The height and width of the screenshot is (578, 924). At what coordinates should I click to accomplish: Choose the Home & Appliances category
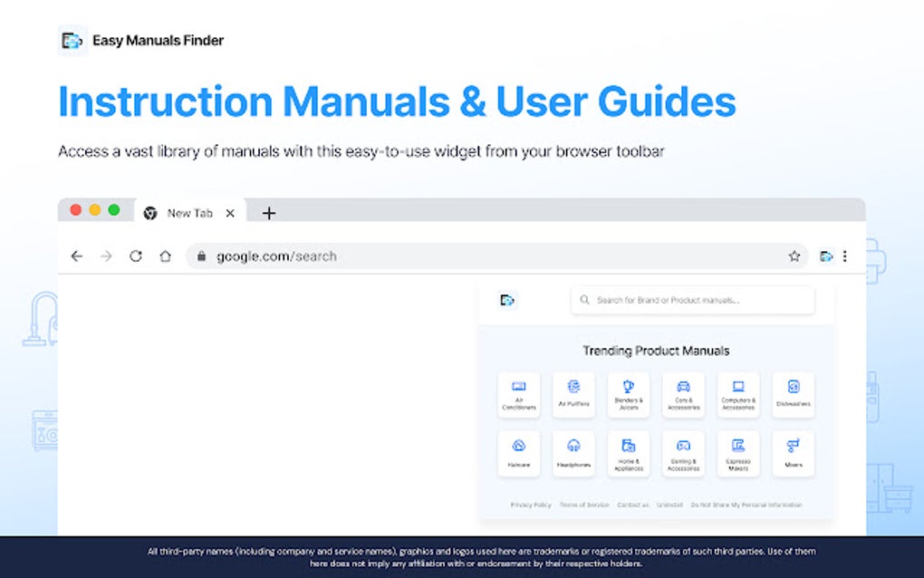tap(629, 454)
